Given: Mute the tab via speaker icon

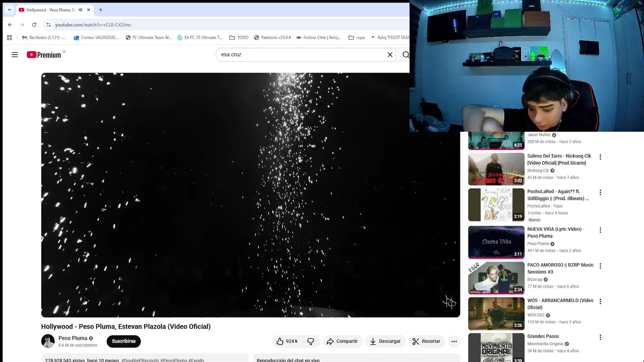Looking at the screenshot, I should coord(80,10).
